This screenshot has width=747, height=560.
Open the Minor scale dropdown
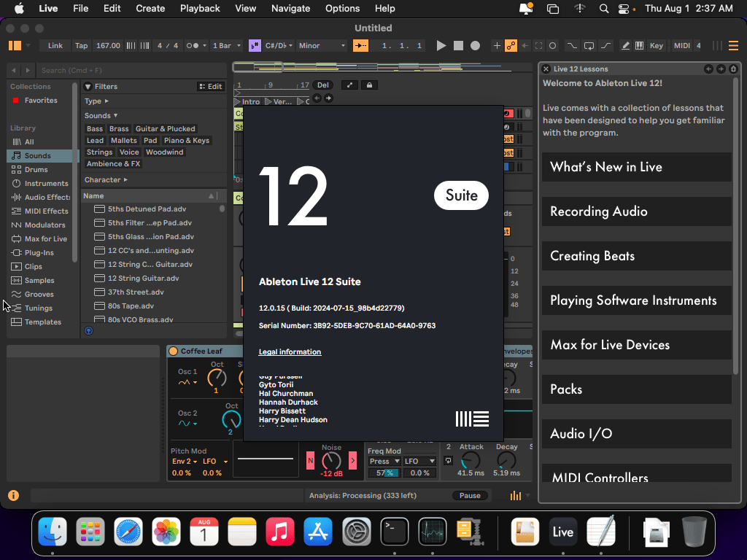coord(321,45)
